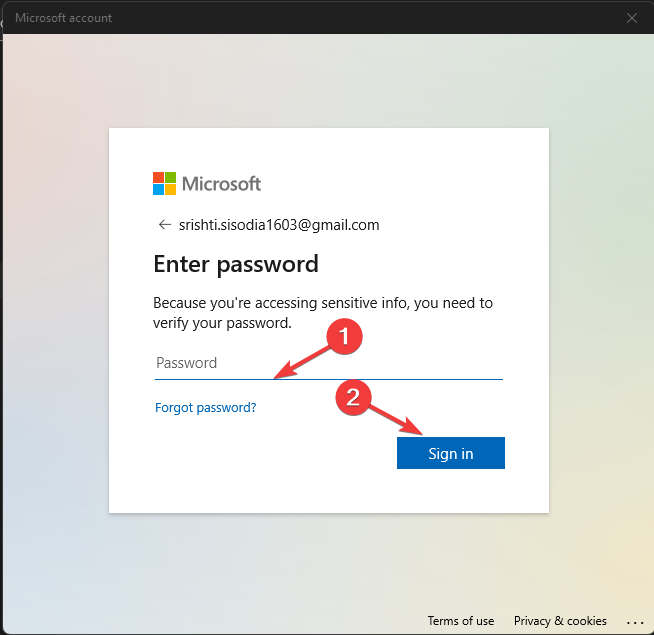The height and width of the screenshot is (635, 654).
Task: Go back using the arrow beside the email
Action: tap(165, 225)
